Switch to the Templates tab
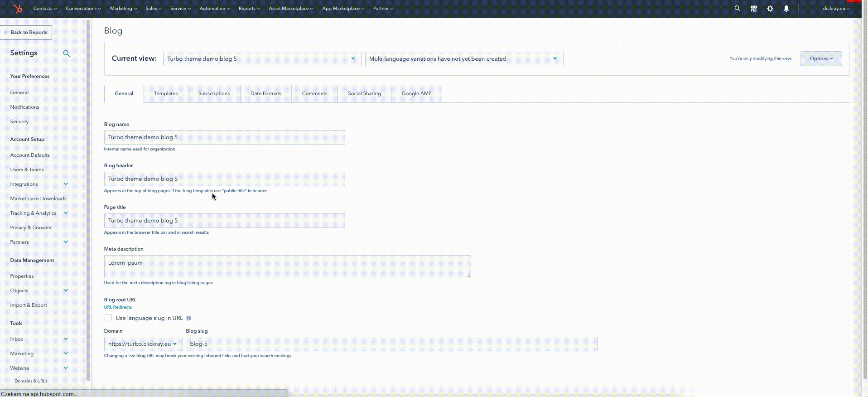 pos(166,93)
